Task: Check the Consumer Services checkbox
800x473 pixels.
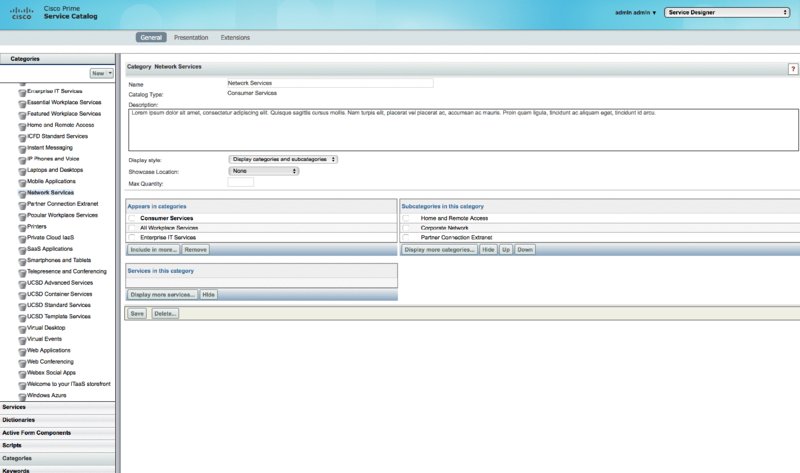Action: point(132,217)
